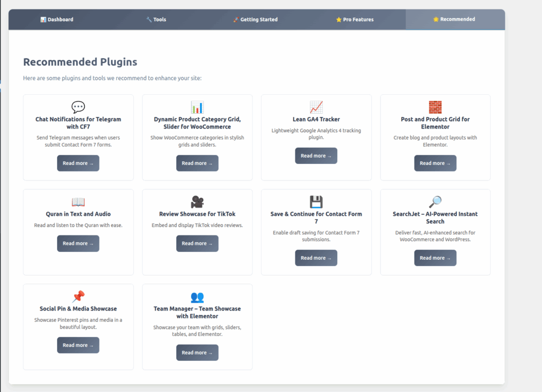The height and width of the screenshot is (392, 542).
Task: Read more about Team Manager Team Showcase
Action: point(197,353)
